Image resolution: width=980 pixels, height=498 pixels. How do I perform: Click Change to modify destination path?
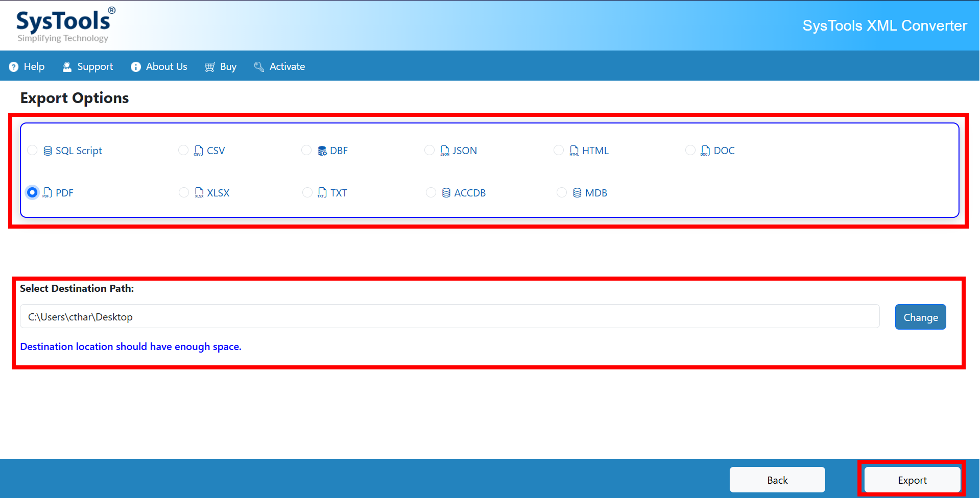click(x=920, y=317)
